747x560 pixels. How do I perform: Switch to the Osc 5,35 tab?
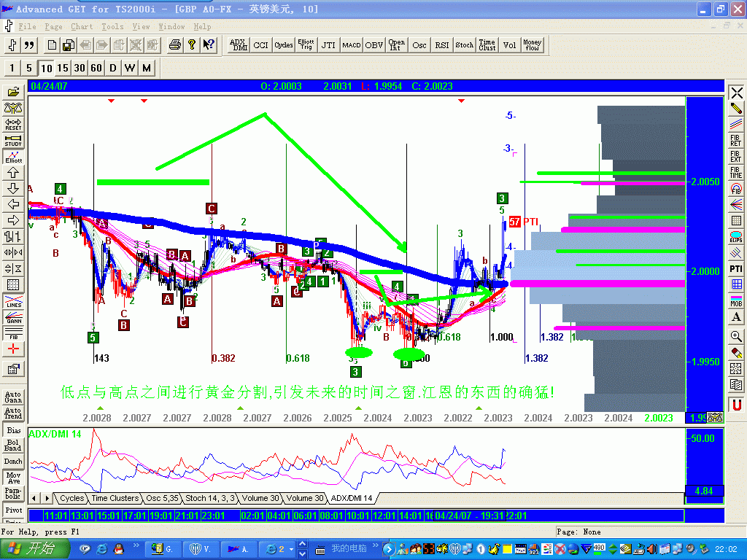click(162, 498)
